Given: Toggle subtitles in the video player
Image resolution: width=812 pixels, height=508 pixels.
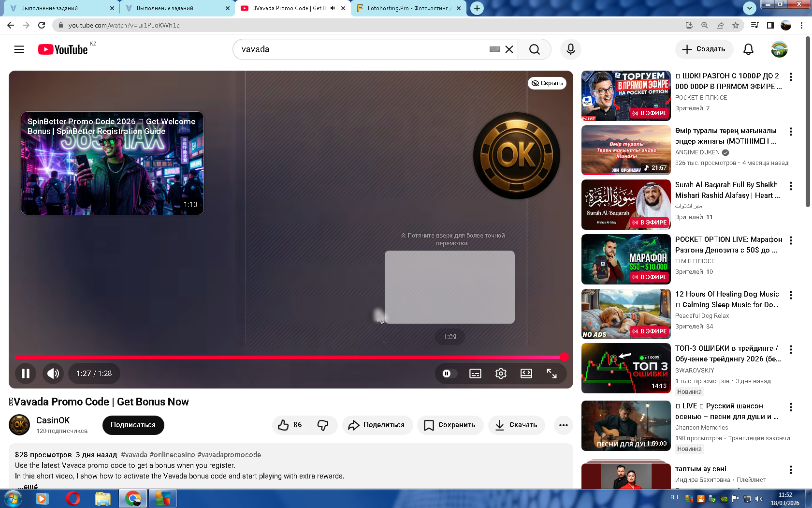Looking at the screenshot, I should tap(475, 374).
